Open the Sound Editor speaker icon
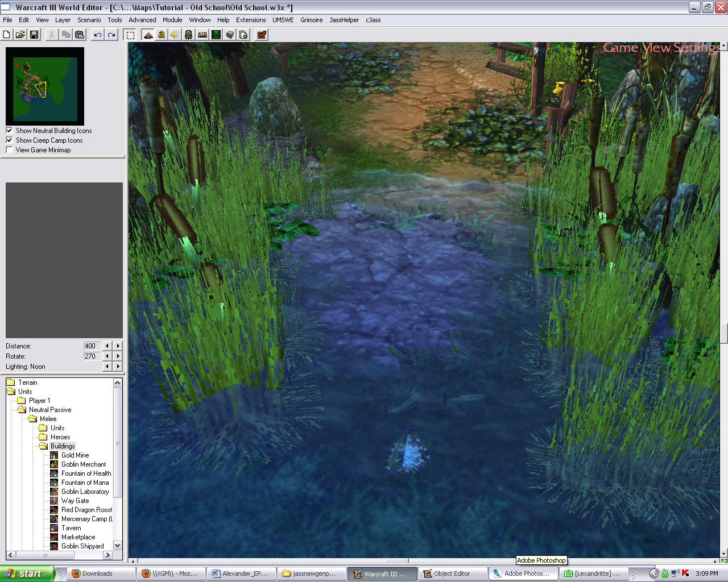This screenshot has width=728, height=582. click(x=175, y=35)
